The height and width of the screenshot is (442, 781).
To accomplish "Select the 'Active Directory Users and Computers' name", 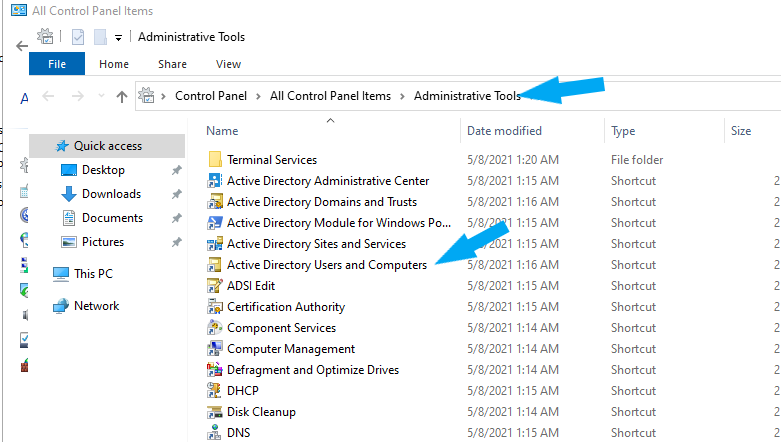I will [x=327, y=265].
